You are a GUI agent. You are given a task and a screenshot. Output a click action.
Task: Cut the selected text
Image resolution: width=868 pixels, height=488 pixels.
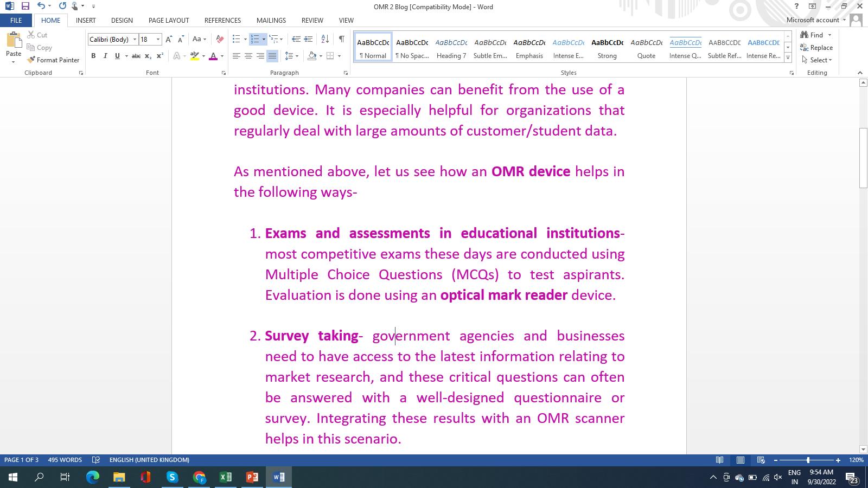[37, 35]
